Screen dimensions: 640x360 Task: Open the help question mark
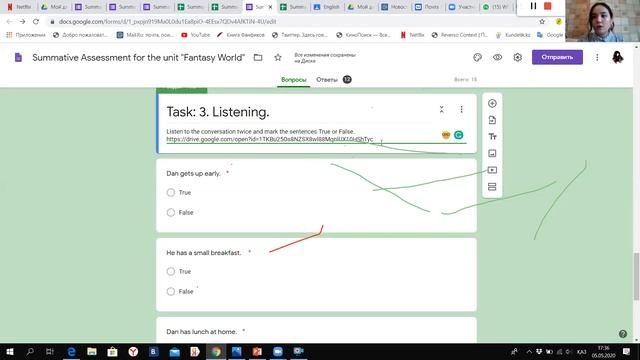pos(622,334)
